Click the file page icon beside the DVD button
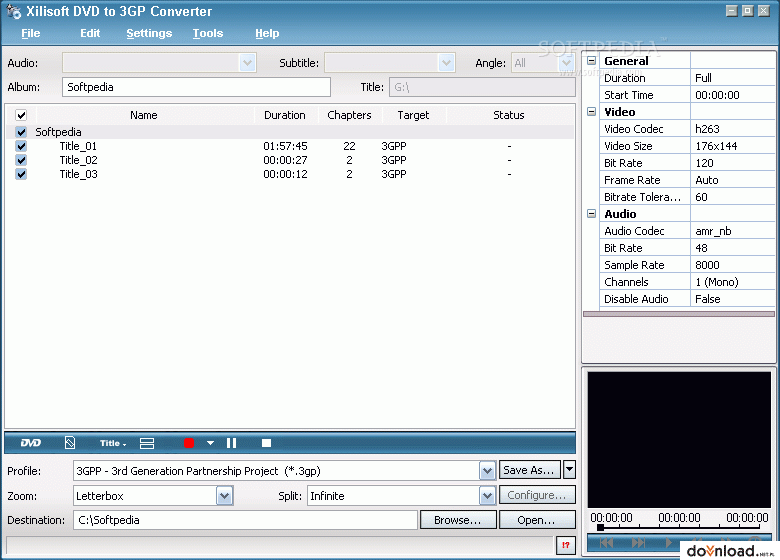 [70, 443]
